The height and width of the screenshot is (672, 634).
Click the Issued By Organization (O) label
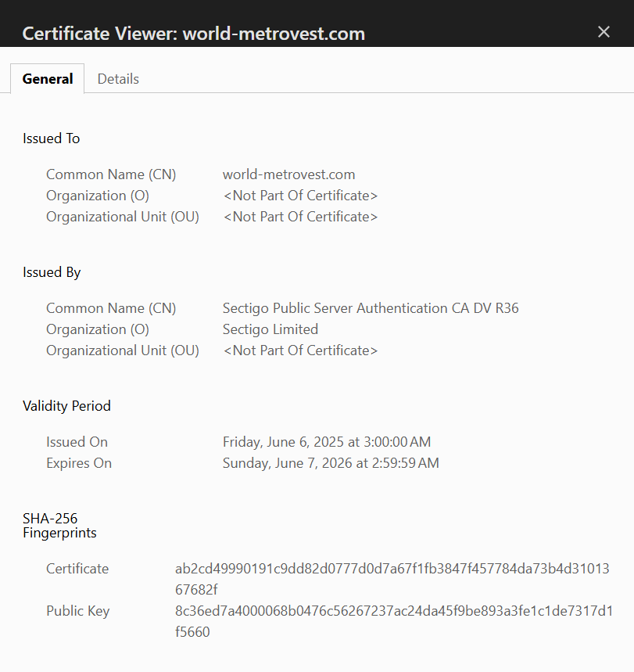pyautogui.click(x=98, y=329)
